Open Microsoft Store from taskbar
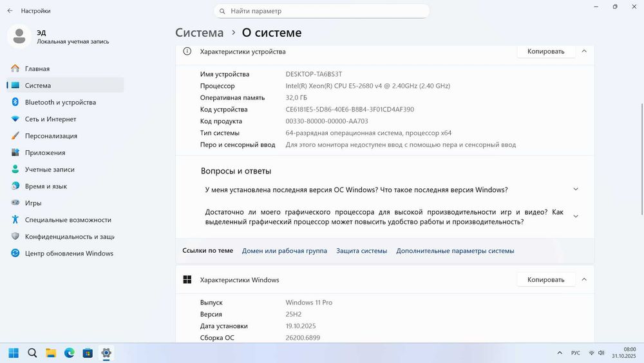Image resolution: width=644 pixels, height=363 pixels. (x=88, y=353)
